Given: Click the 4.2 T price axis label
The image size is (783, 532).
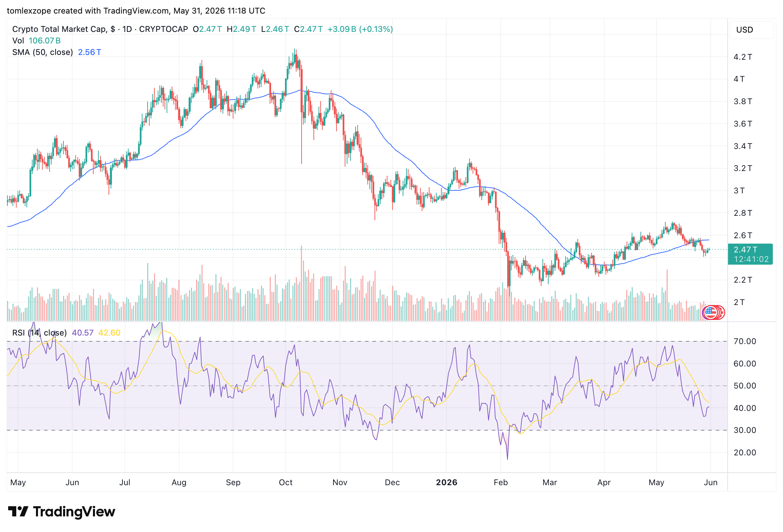Looking at the screenshot, I should click(743, 57).
